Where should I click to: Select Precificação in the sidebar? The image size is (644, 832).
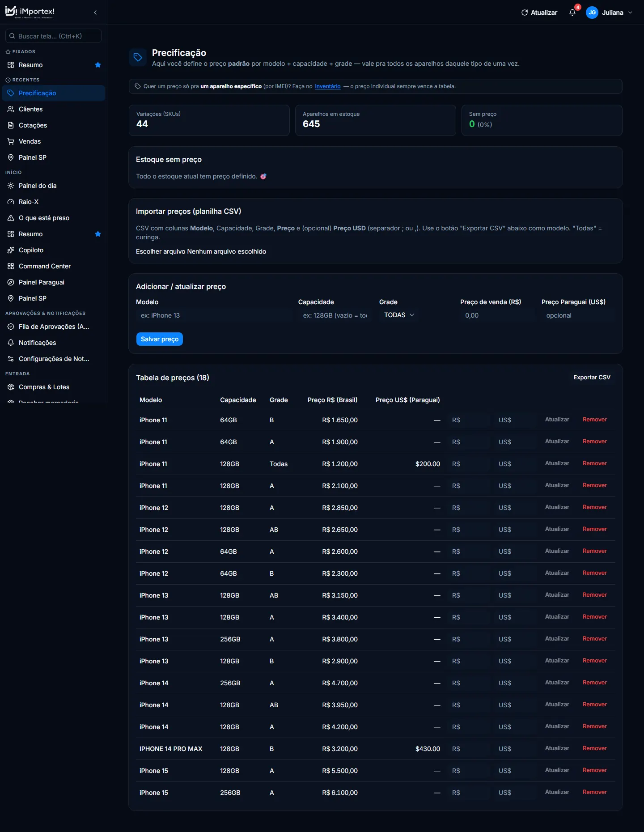pos(54,93)
